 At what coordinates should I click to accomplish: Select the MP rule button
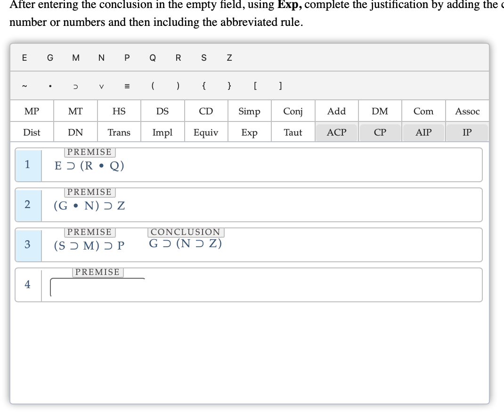tap(31, 111)
